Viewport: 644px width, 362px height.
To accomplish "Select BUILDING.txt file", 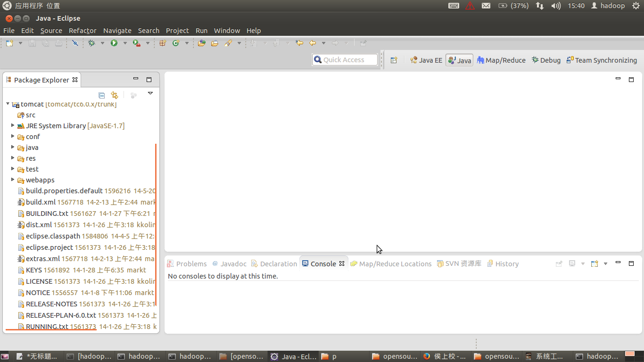I will coord(47,214).
